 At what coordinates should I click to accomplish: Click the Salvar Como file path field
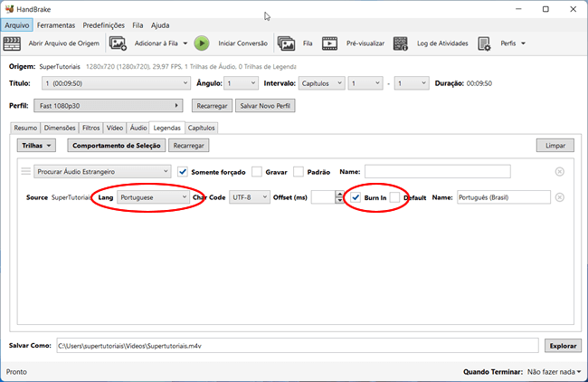coord(299,345)
